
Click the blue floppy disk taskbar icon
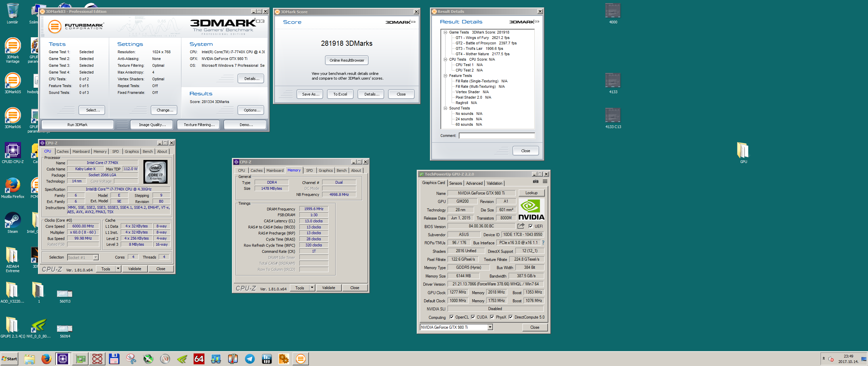click(114, 359)
